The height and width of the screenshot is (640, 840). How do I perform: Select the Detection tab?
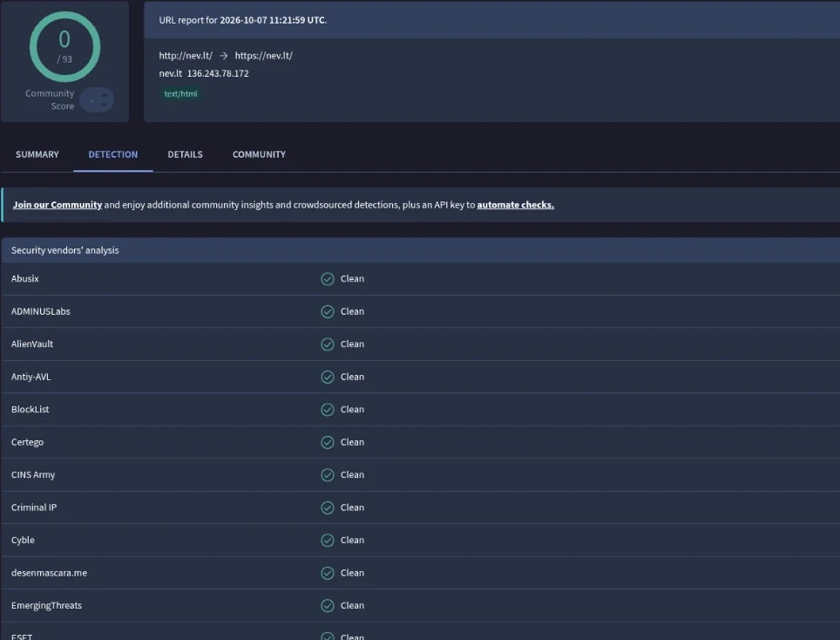pyautogui.click(x=113, y=154)
